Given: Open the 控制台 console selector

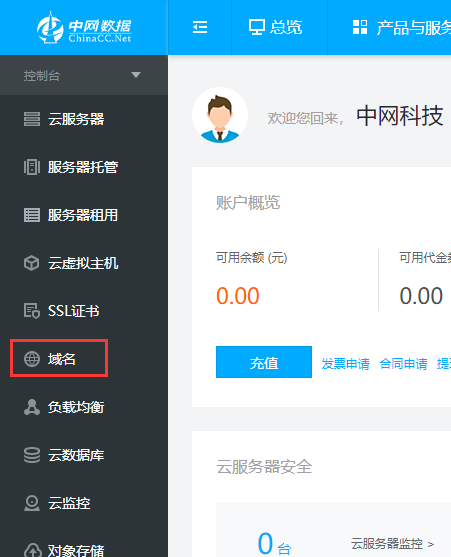Looking at the screenshot, I should (x=84, y=75).
